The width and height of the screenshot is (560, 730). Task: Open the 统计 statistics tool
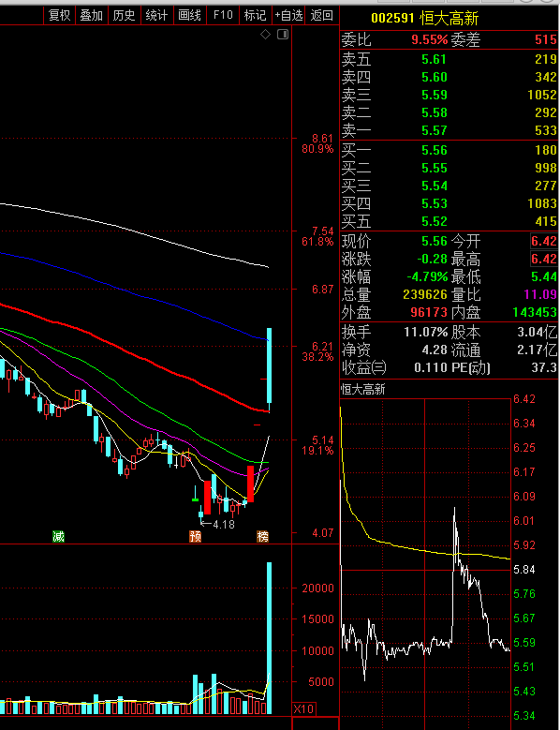click(156, 15)
